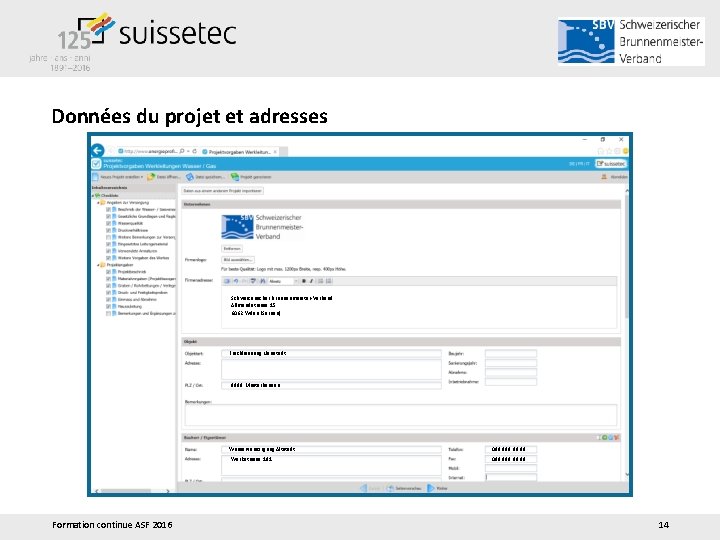The image size is (720, 540).
Task: Click the undo icon in address editor toolbar
Action: coord(236,281)
